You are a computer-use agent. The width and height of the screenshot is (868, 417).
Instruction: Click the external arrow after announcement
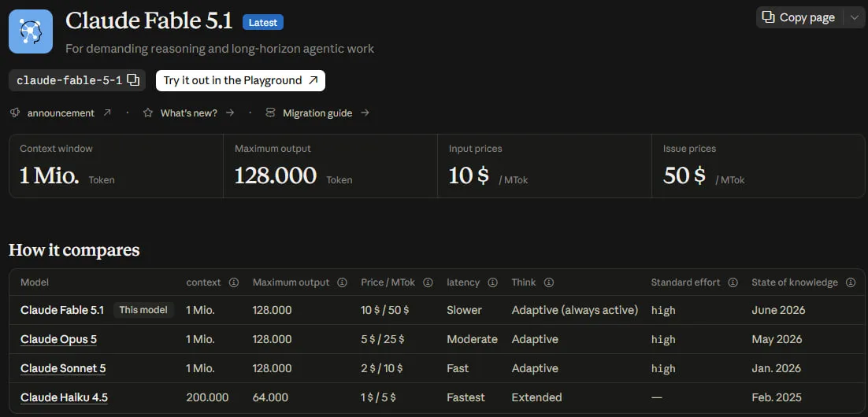coord(107,113)
